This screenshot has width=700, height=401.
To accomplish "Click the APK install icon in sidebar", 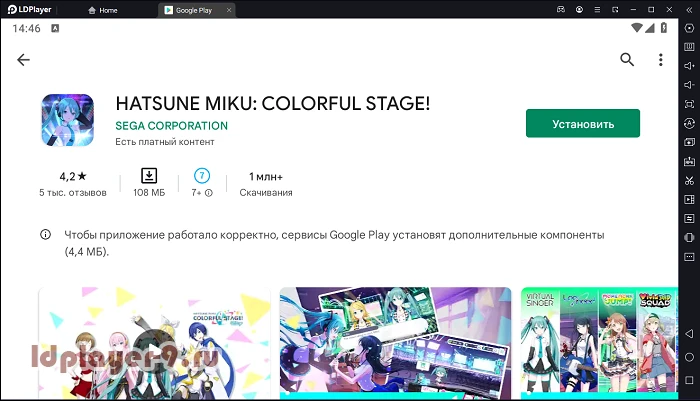I will (x=689, y=161).
